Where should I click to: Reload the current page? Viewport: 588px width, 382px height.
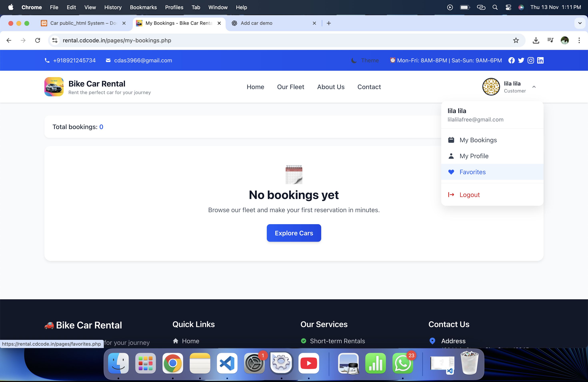pyautogui.click(x=38, y=41)
